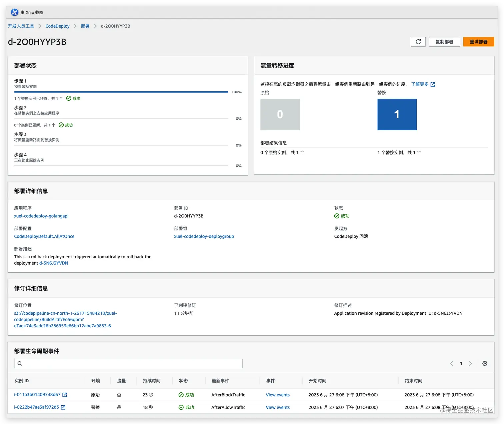Click success icon in AfterAllowTraffic row
The width and height of the screenshot is (504, 424).
coord(181,407)
